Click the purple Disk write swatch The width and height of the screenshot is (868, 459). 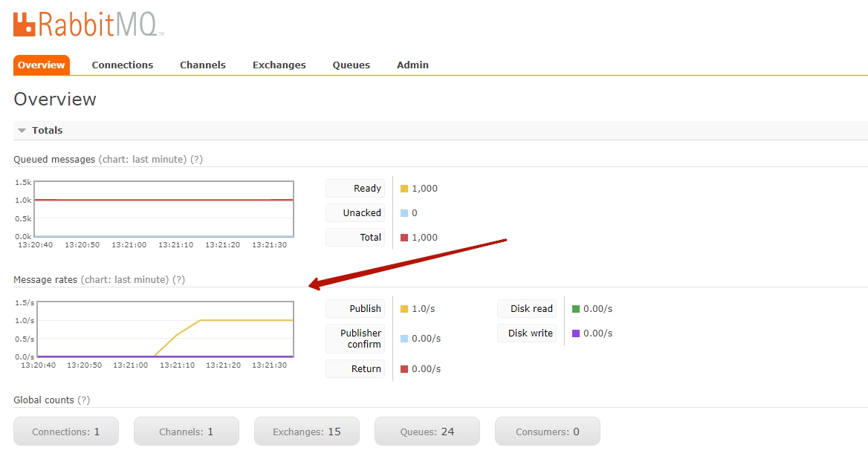[576, 333]
